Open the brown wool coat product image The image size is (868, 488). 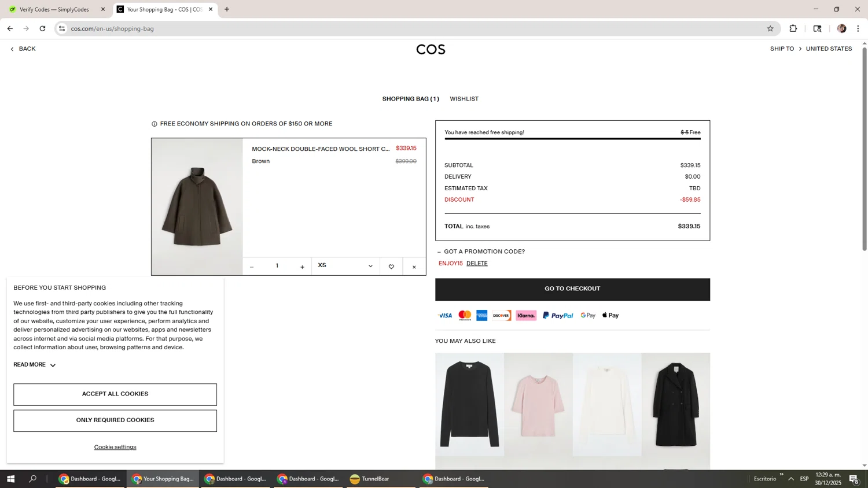point(197,206)
